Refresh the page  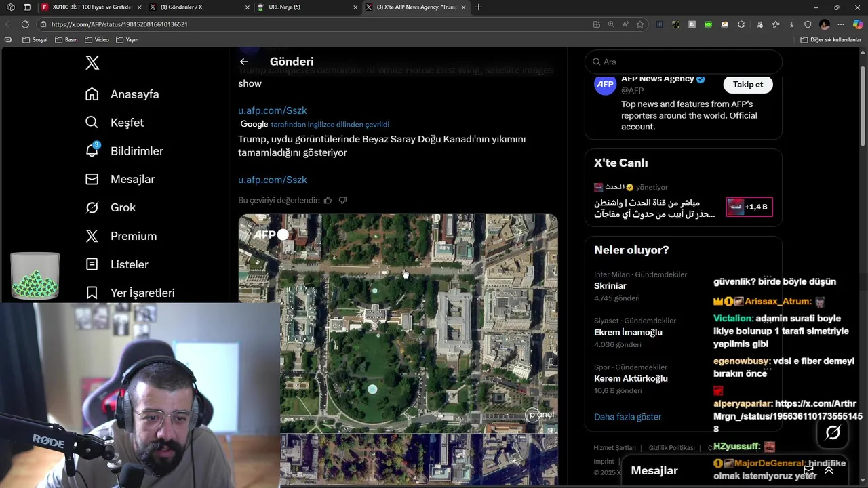pyautogui.click(x=25, y=24)
